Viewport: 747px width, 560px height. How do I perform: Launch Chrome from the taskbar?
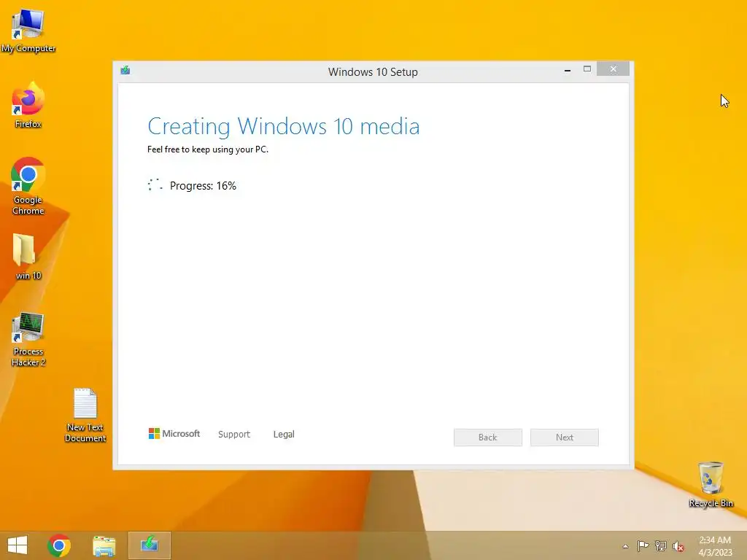pyautogui.click(x=59, y=545)
